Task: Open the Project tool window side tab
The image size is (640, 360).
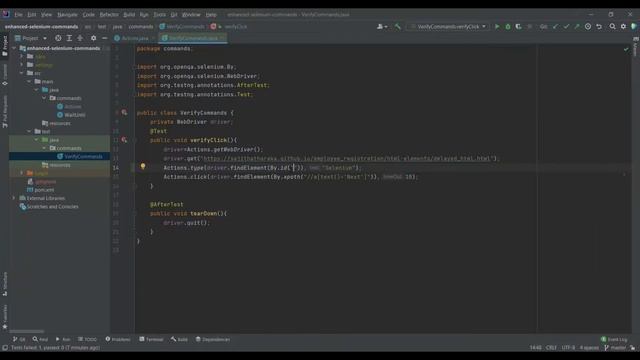Action: pyautogui.click(x=4, y=45)
